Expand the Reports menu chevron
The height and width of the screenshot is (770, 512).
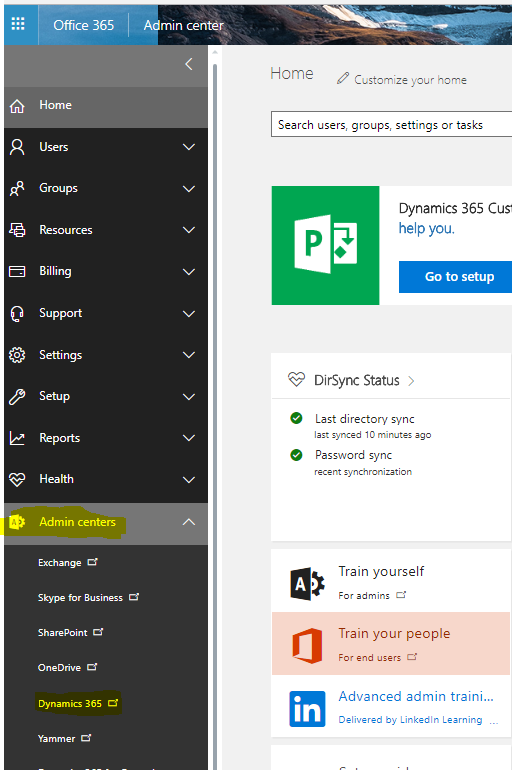[189, 438]
